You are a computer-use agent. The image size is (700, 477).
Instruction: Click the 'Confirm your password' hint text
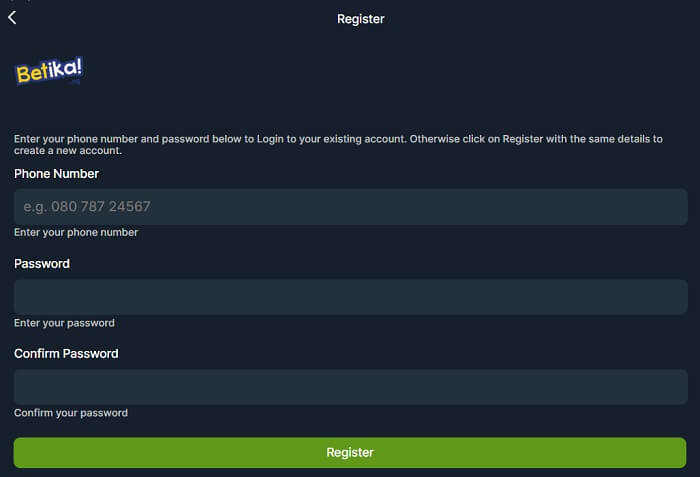[71, 413]
